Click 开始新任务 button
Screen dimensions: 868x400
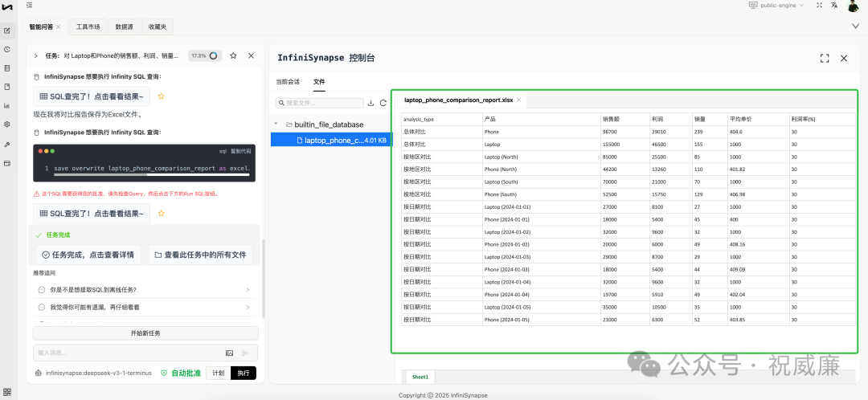145,333
